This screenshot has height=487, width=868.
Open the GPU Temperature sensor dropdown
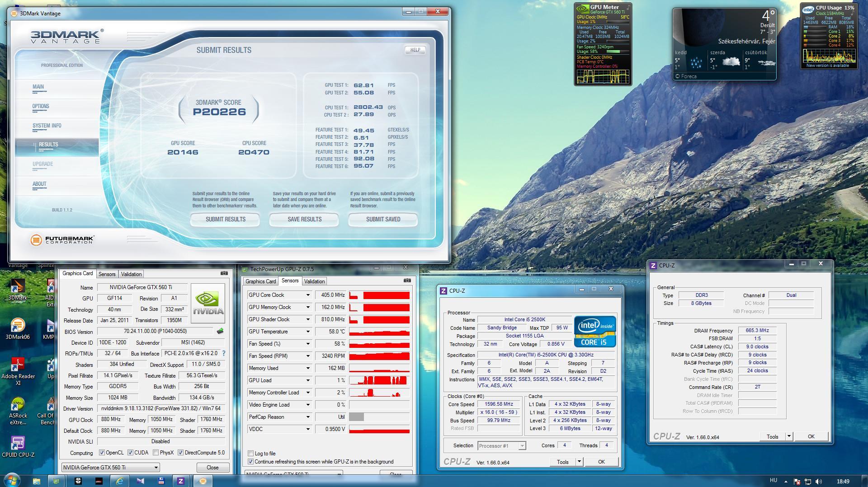[x=308, y=332]
